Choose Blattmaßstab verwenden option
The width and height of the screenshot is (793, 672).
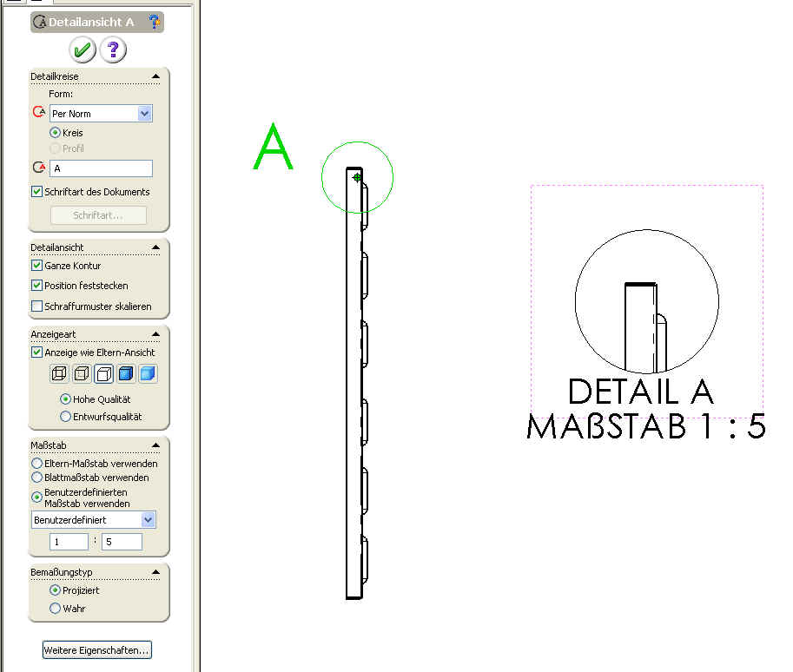(x=37, y=478)
